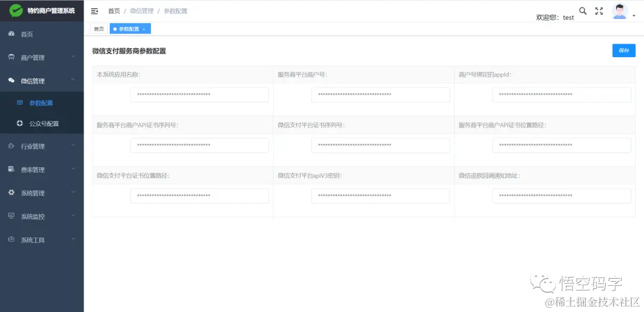
Task: Click the 微信支付平台证书位置路径 input
Action: pos(200,195)
